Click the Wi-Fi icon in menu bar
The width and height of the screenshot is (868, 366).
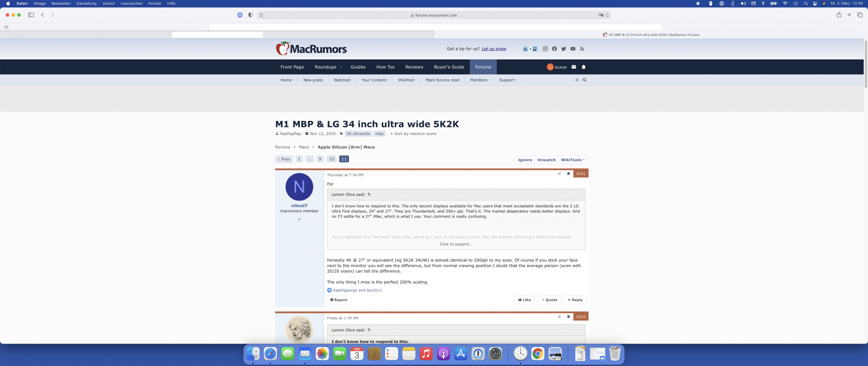point(785,3)
